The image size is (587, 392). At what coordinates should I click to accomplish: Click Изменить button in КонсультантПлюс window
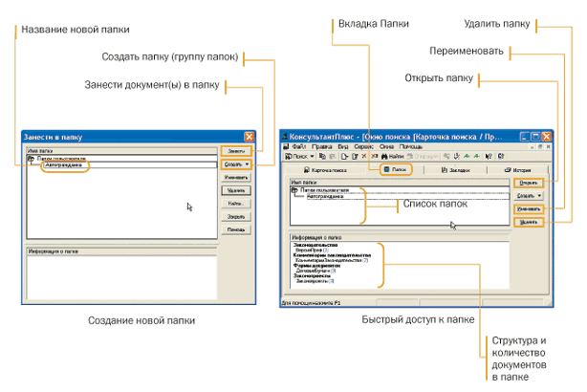click(529, 209)
